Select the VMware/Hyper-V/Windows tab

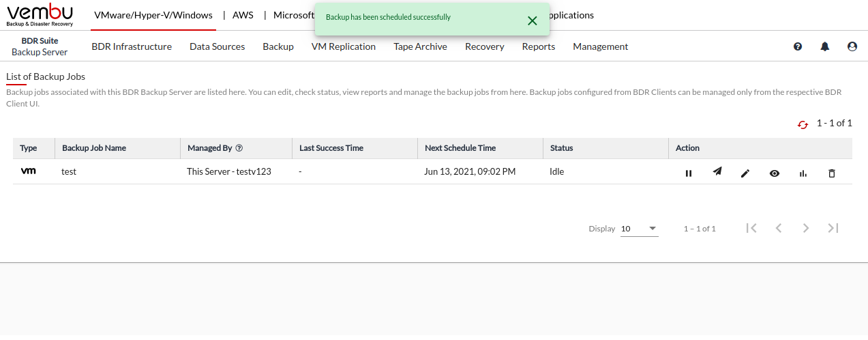pyautogui.click(x=153, y=15)
